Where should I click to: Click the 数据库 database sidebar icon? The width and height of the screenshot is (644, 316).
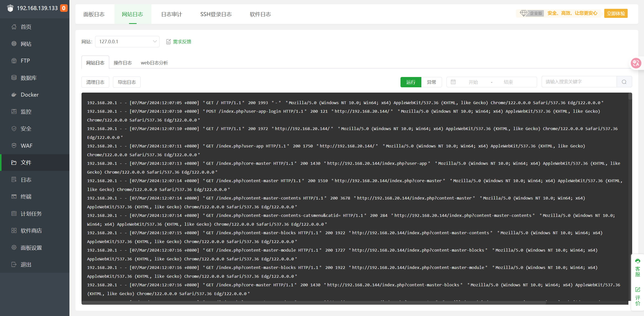(x=14, y=78)
